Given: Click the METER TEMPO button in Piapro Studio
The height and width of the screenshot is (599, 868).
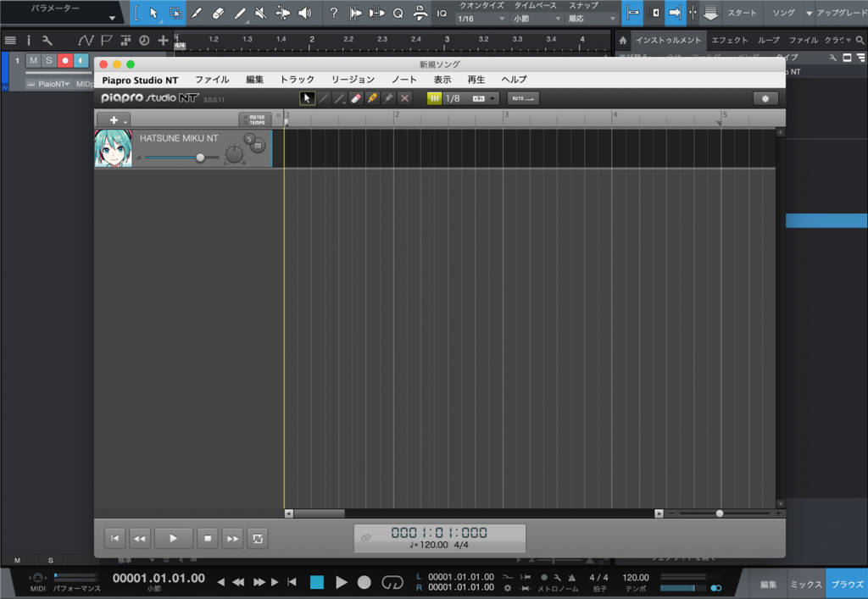Looking at the screenshot, I should click(255, 119).
